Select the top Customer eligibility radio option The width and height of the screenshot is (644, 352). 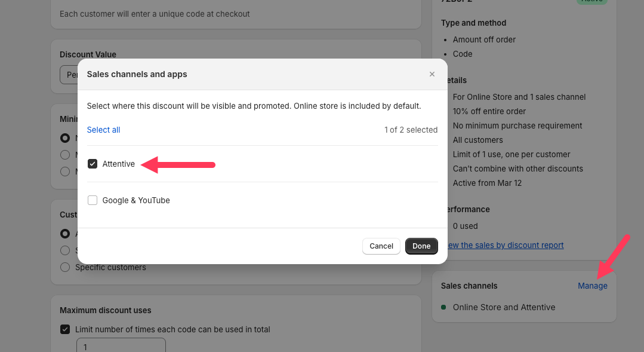(x=64, y=234)
